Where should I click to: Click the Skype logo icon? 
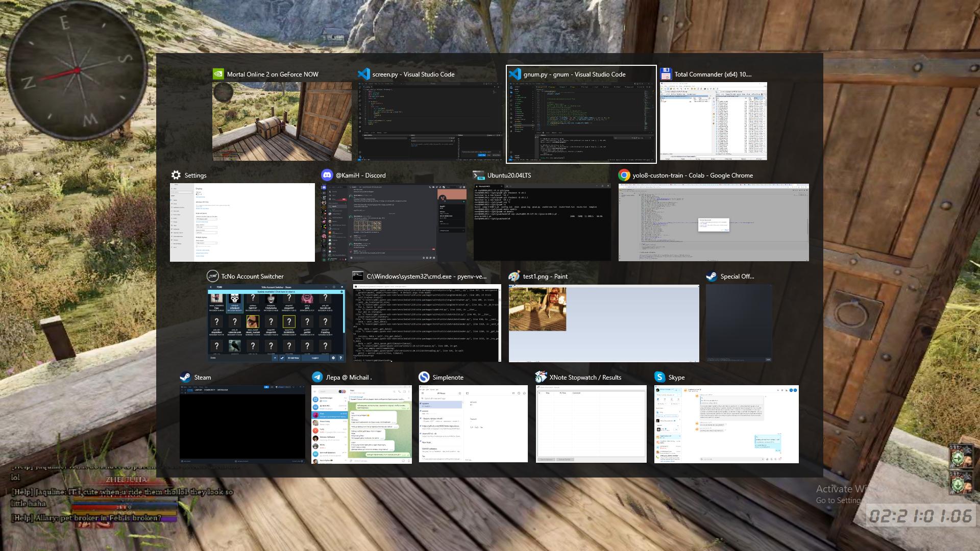pyautogui.click(x=659, y=377)
